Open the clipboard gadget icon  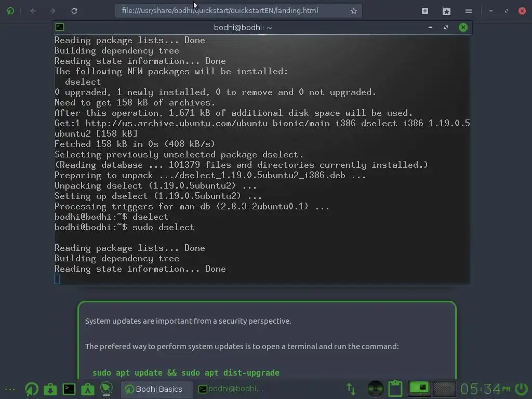click(395, 389)
